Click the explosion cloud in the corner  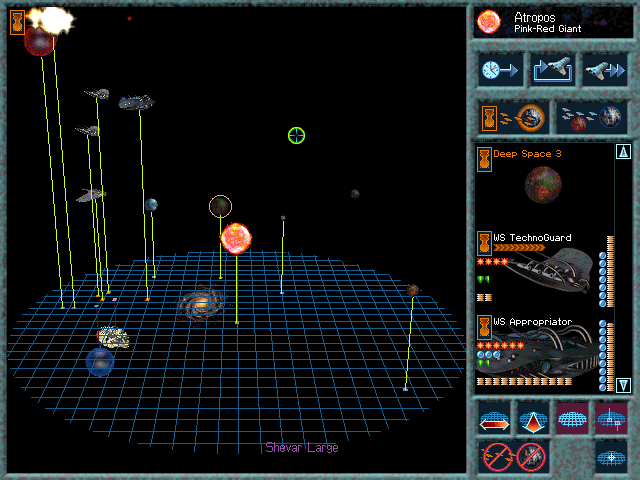[x=51, y=20]
